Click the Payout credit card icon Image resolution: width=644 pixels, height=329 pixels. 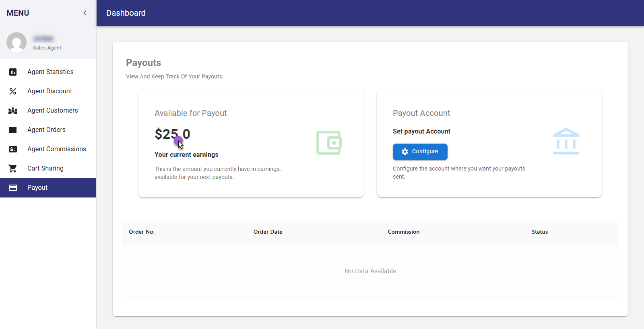point(13,188)
